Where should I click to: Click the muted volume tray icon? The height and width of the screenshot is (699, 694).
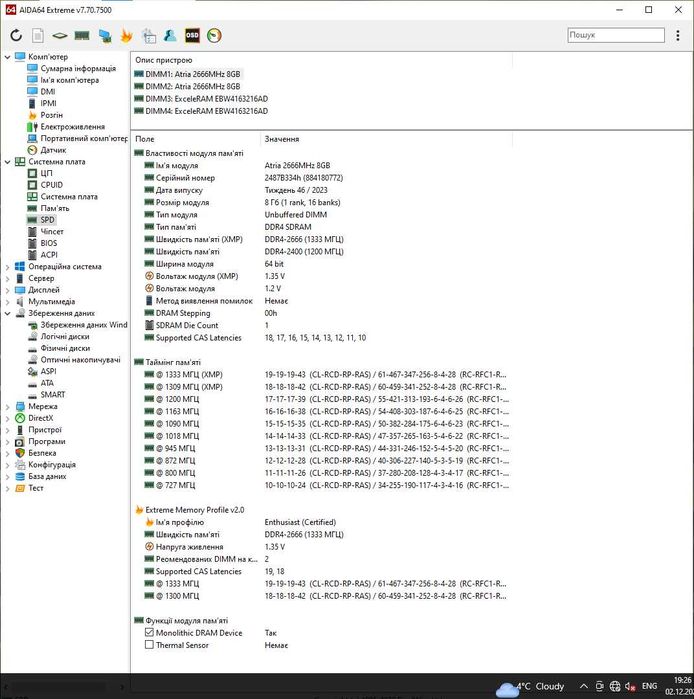point(630,687)
